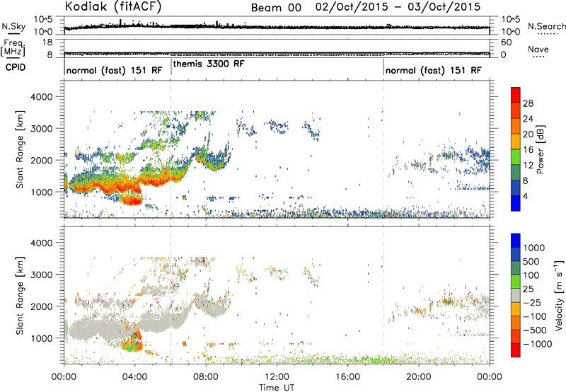Click the "normal (fast) 151 RF" label beginning at 18:00
The image size is (566, 392).
(433, 70)
